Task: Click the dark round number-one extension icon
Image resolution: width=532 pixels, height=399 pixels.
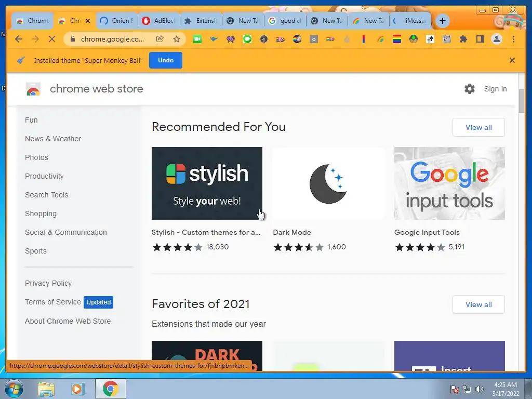Action: coord(263,39)
